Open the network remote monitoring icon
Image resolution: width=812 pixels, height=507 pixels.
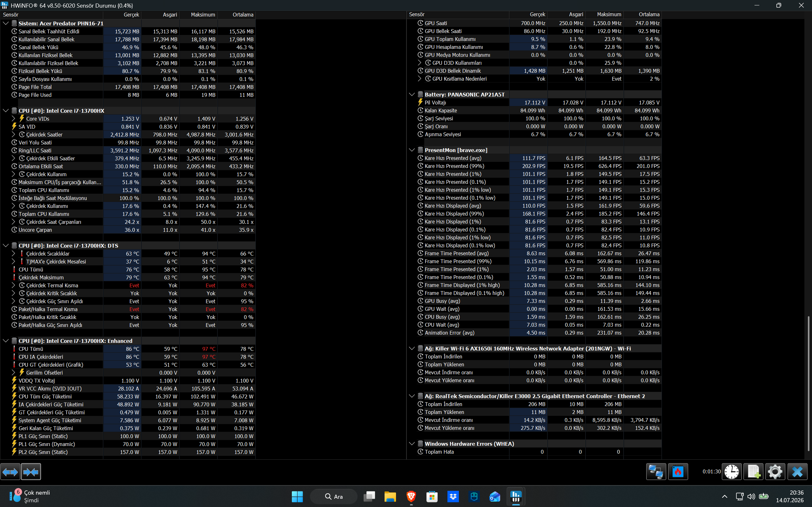(x=656, y=472)
